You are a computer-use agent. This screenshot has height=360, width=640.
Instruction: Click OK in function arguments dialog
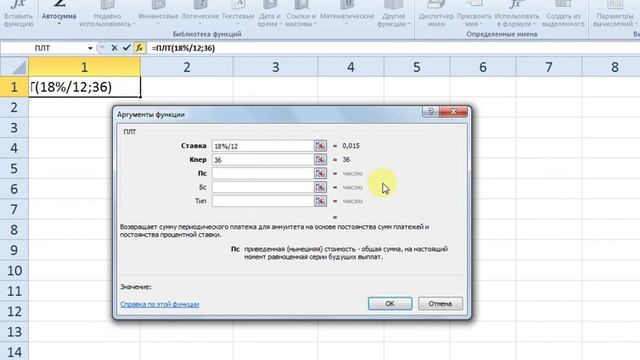(390, 304)
